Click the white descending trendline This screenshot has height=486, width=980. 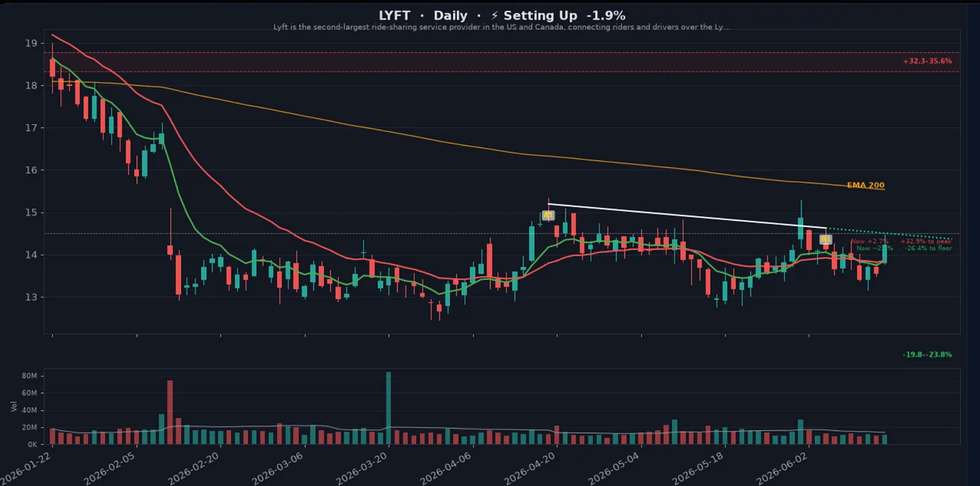point(687,216)
